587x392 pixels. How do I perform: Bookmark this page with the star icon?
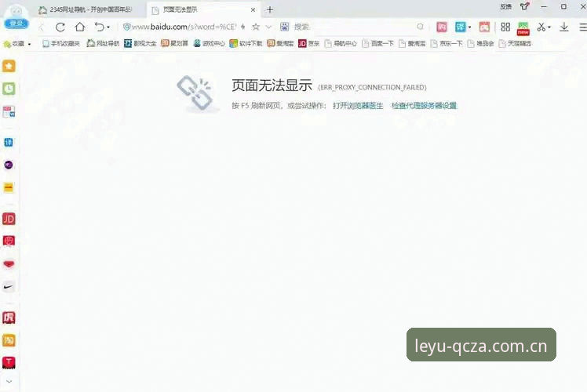pyautogui.click(x=256, y=27)
